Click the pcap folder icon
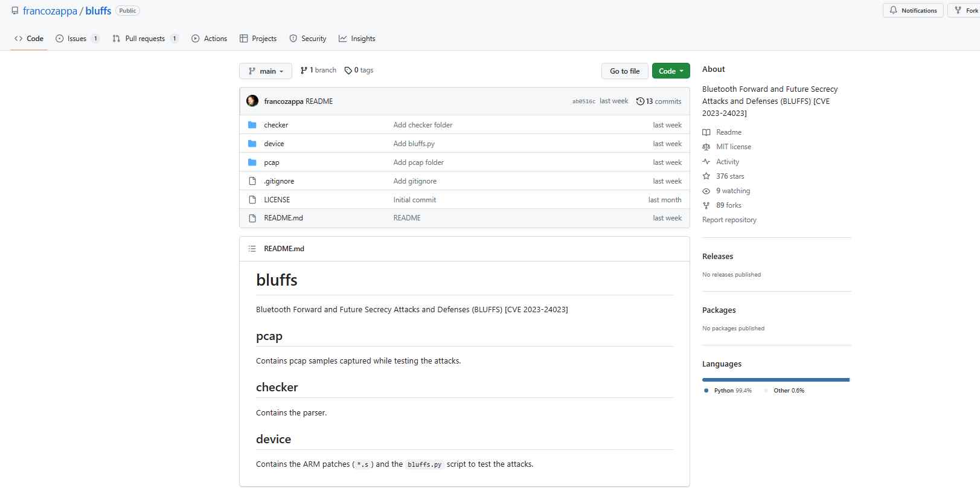 (252, 162)
